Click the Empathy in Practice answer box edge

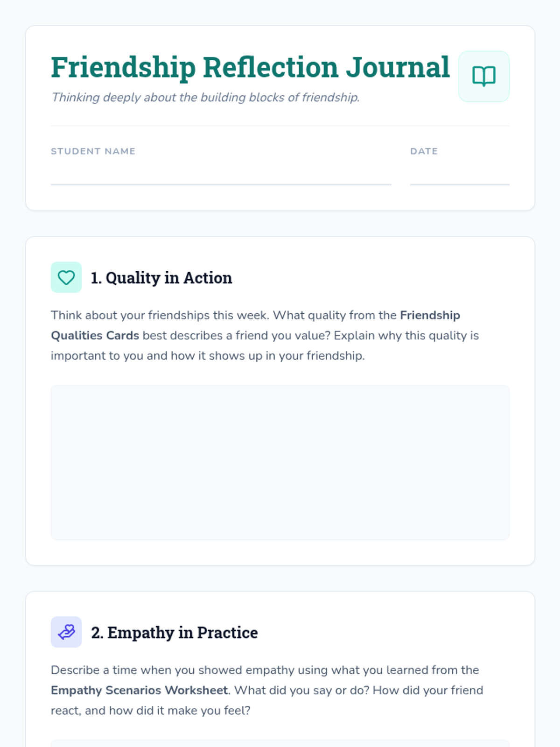280,743
